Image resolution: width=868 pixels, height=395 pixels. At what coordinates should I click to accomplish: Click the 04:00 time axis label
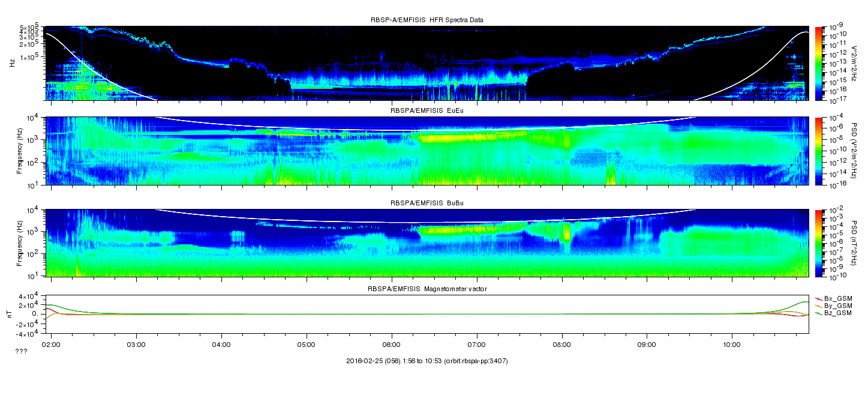221,345
